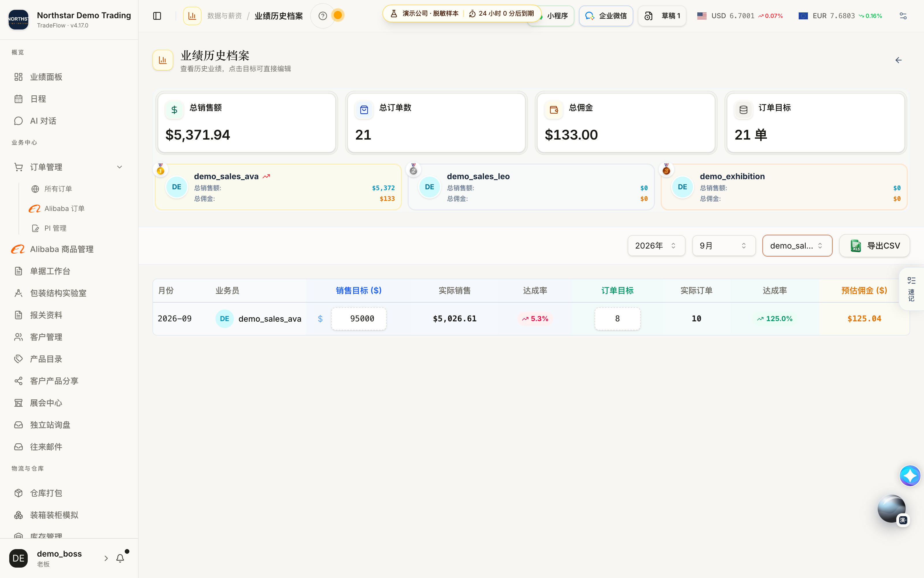Viewport: 924px width, 578px height.
Task: Open 独立站询盘 in sidebar
Action: click(69, 425)
